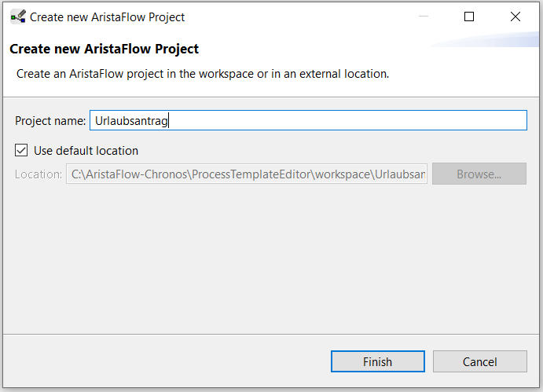
Task: Click the bold 'Create new AristaFlow Project' heading
Action: [x=104, y=49]
